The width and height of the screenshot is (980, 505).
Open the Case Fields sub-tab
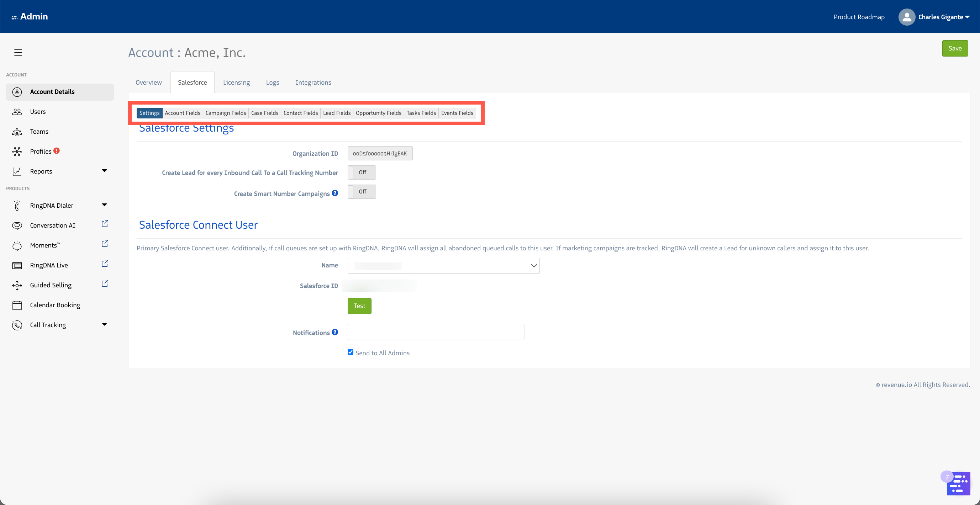tap(265, 113)
